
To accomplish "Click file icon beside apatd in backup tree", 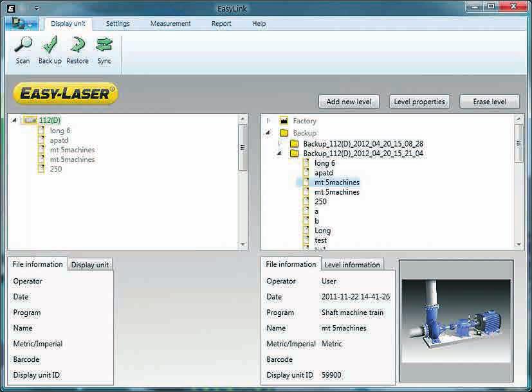I will coord(306,173).
